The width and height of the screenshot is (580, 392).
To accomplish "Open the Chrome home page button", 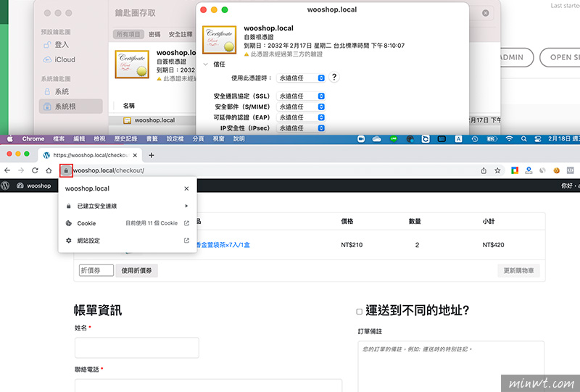I will tap(49, 170).
